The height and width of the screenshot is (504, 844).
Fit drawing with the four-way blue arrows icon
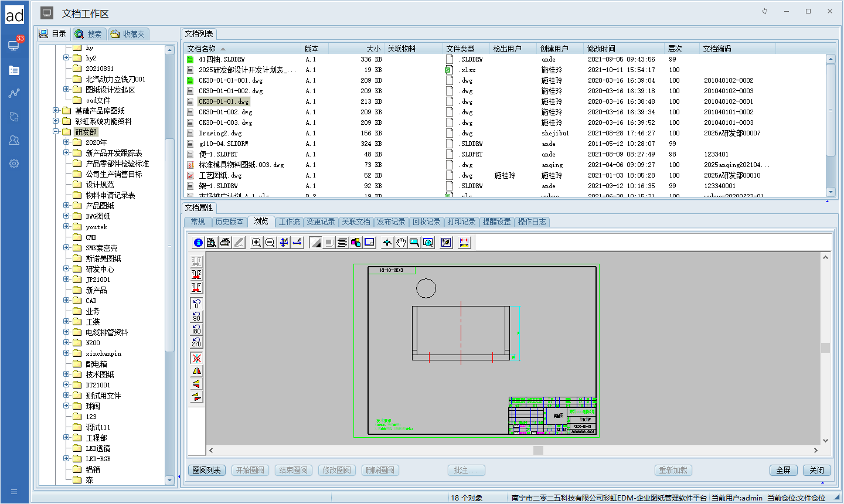tap(284, 243)
